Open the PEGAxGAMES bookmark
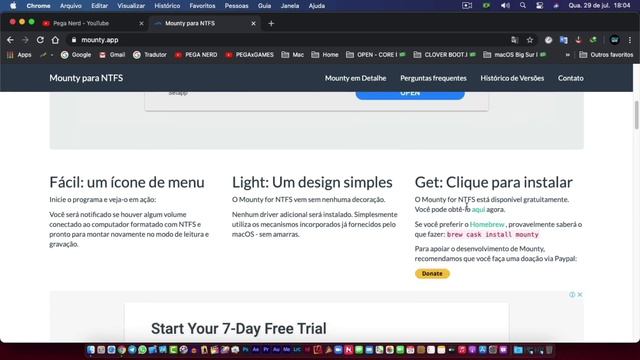This screenshot has width=640, height=360. pos(249,55)
